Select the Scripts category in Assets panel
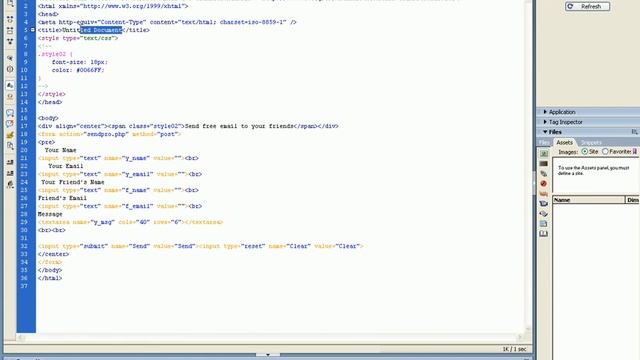Image resolution: width=640 pixels, height=360 pixels. [x=544, y=213]
